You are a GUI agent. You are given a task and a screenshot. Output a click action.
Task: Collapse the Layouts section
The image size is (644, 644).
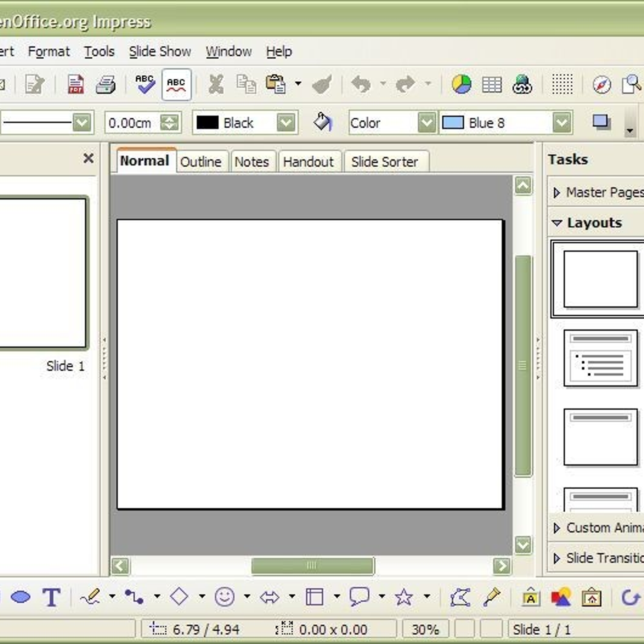[596, 223]
